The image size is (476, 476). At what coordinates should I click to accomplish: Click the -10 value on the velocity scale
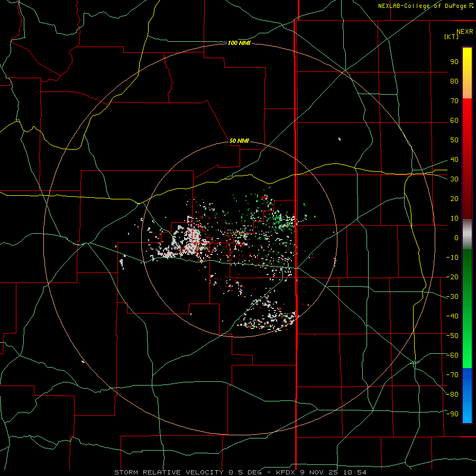(x=452, y=258)
